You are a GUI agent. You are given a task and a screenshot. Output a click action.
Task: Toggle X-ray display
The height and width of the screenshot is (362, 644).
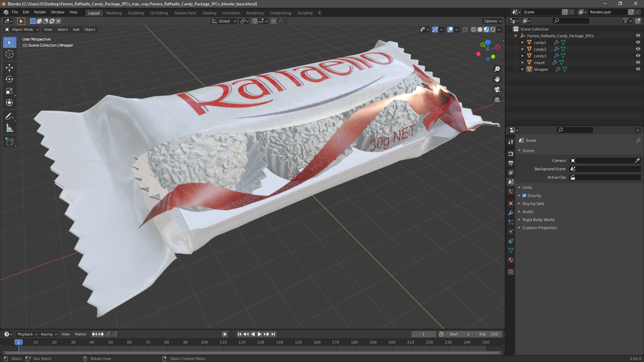[465, 29]
